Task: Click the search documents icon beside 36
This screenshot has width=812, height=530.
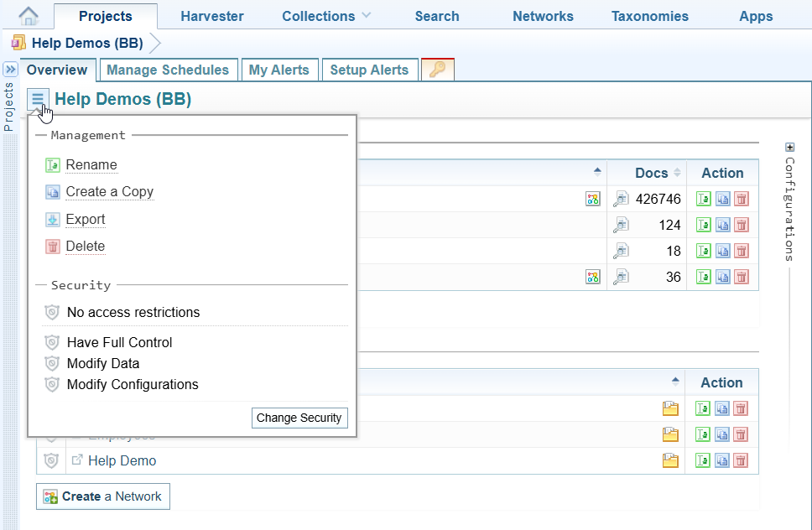Action: point(621,277)
